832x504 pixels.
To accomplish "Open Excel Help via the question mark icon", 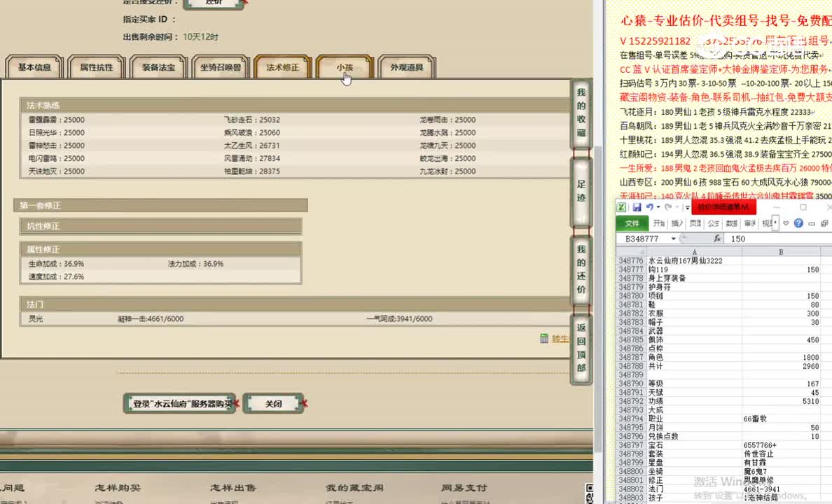I will tap(799, 223).
